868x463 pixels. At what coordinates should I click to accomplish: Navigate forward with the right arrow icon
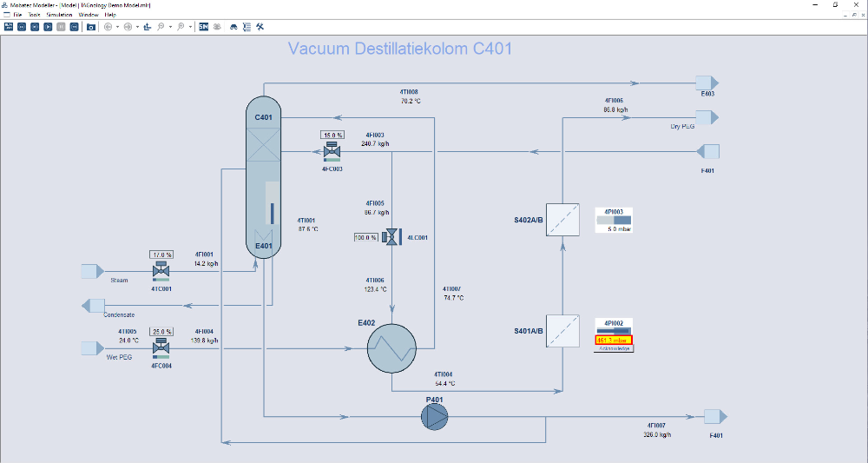[x=128, y=27]
